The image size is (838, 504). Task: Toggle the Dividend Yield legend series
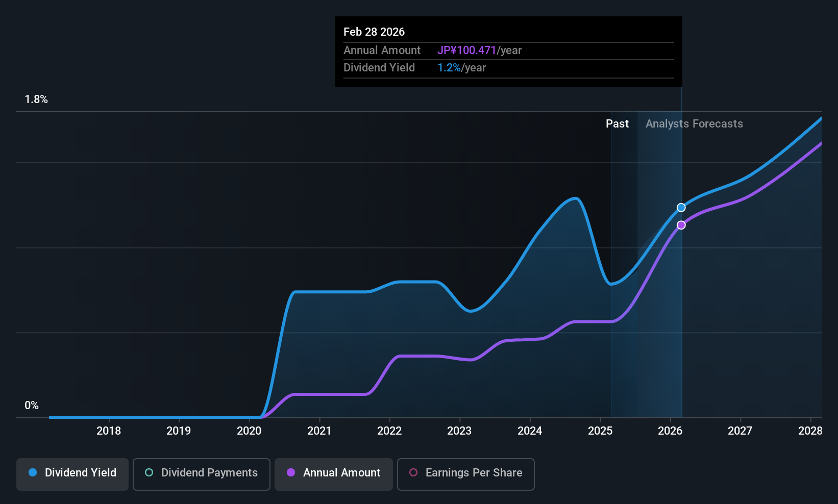coord(72,474)
